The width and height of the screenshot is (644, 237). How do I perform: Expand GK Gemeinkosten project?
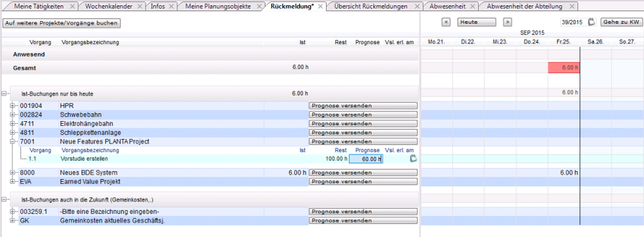pos(13,221)
